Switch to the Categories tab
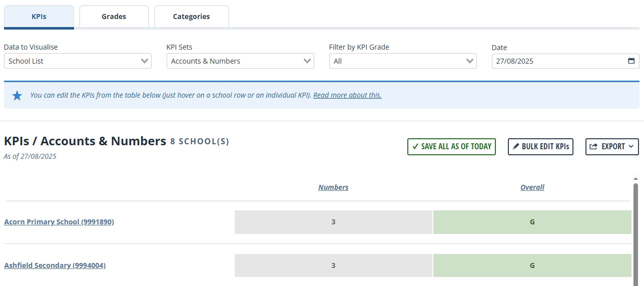Viewport: 644px width, 286px height. tap(191, 17)
